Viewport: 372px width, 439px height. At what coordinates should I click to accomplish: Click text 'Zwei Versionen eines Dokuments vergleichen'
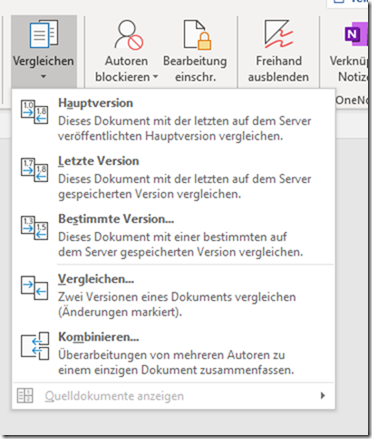[177, 297]
